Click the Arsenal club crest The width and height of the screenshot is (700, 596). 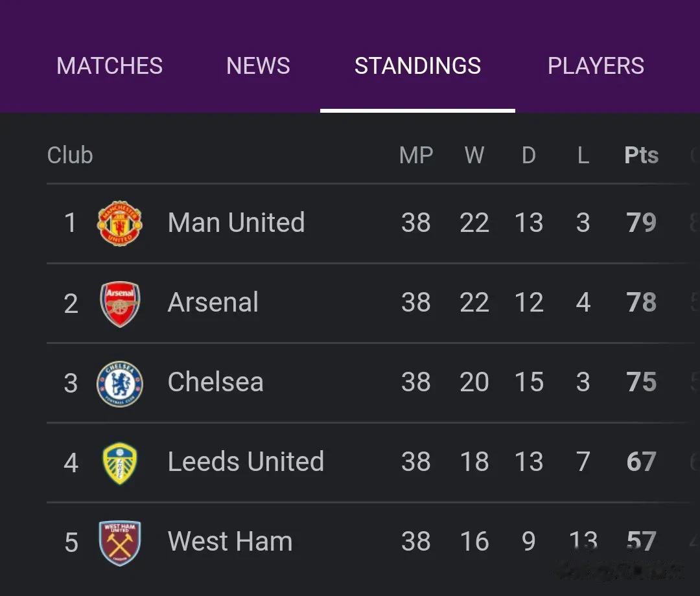pyautogui.click(x=120, y=304)
